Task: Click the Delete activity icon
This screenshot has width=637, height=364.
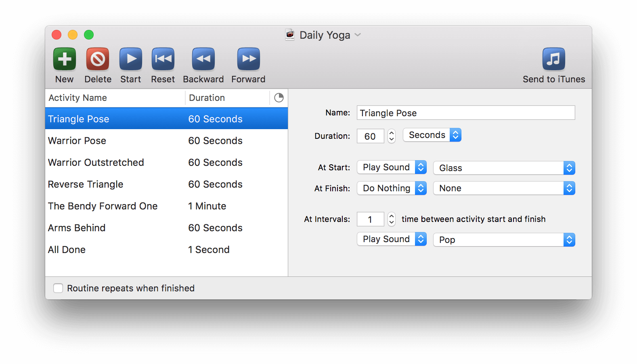Action: (98, 59)
